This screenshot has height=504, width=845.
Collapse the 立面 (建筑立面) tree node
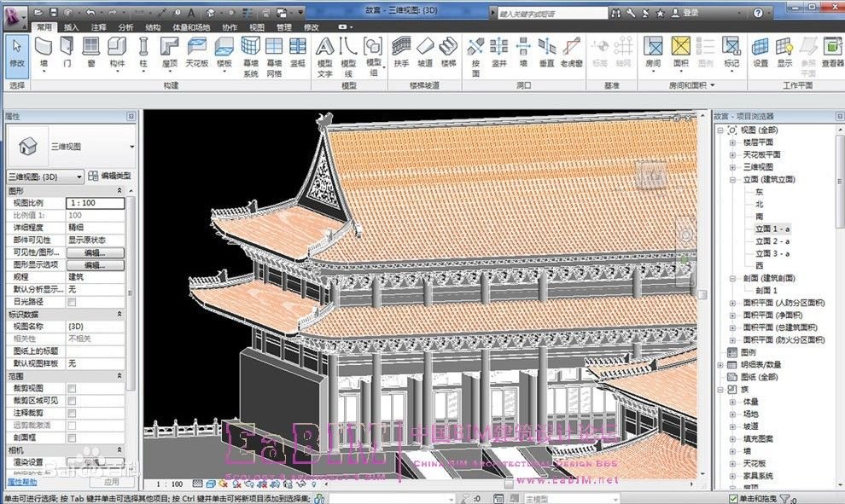tap(732, 180)
